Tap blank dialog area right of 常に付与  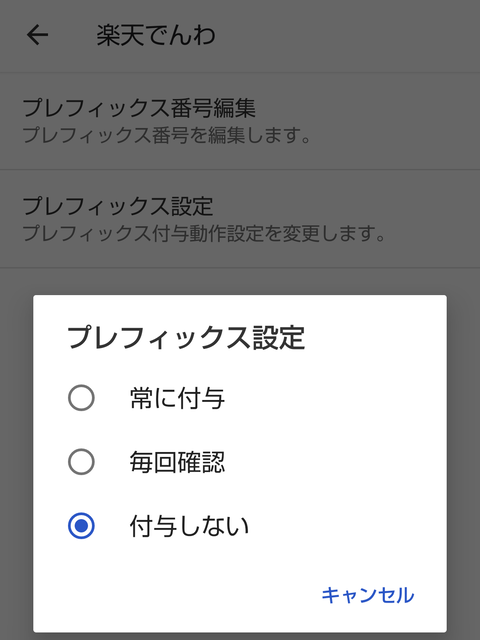335,398
